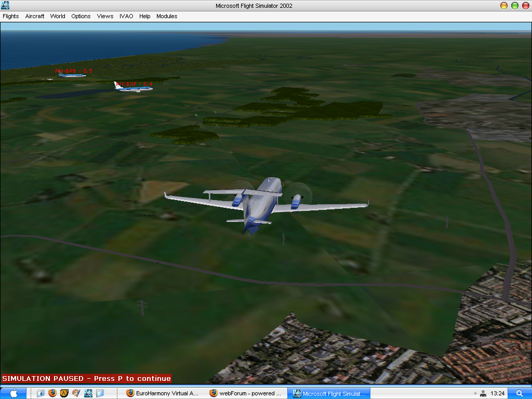The image size is (532, 399).
Task: Click the twin-engine turboprop aircraft in center
Action: pos(267,205)
